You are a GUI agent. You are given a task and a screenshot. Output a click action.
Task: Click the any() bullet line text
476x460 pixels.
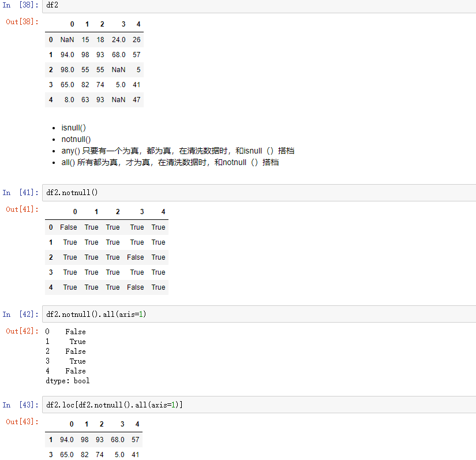tap(178, 151)
